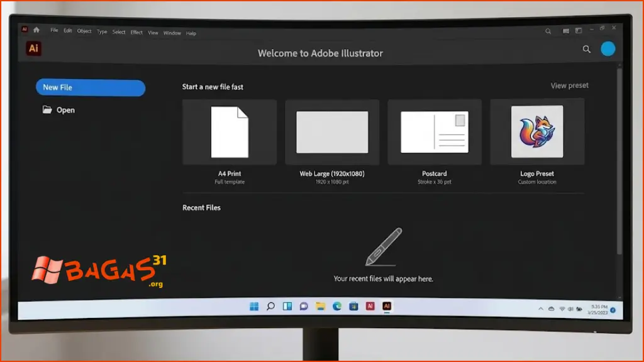Click the volume icon in the system tray
644x362 pixels.
(x=570, y=309)
